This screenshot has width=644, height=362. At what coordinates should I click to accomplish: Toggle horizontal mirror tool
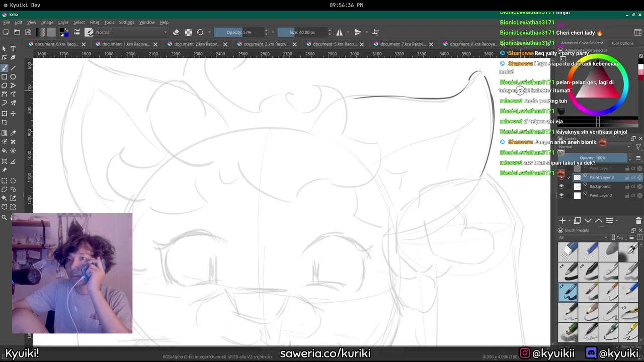tap(340, 32)
